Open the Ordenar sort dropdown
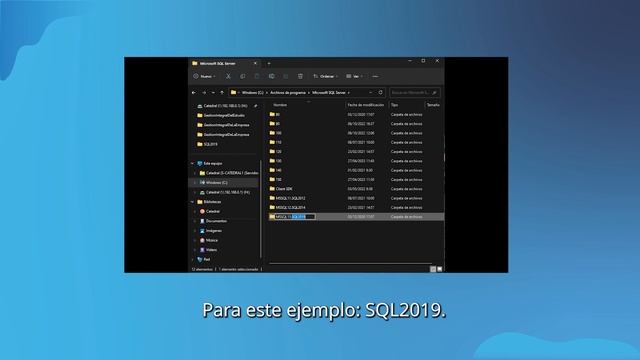This screenshot has width=640, height=360. [326, 76]
